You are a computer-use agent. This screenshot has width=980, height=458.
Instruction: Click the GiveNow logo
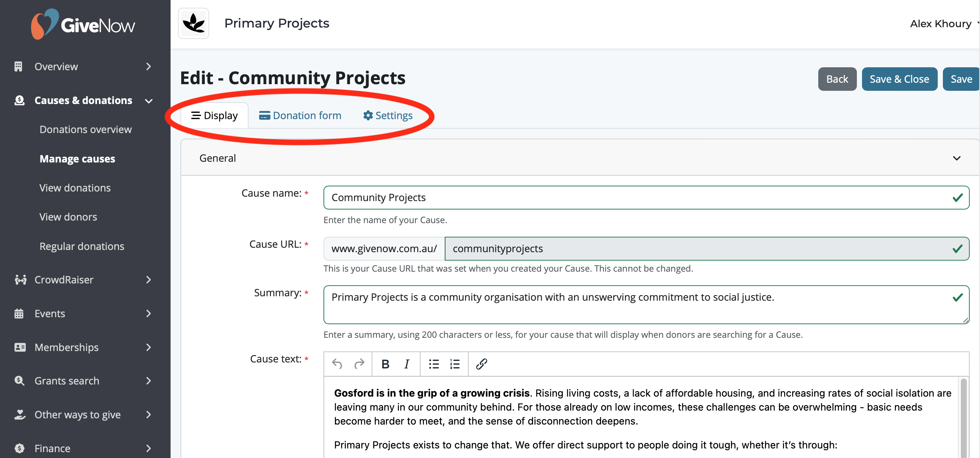(x=83, y=24)
